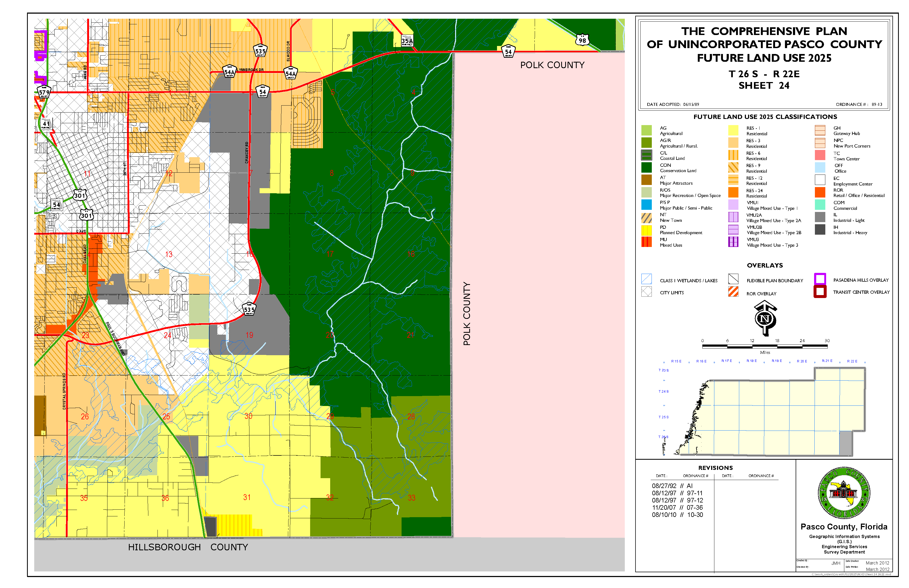This screenshot has height=588, width=909.
Task: Click the Hillsborough County label
Action: [188, 547]
